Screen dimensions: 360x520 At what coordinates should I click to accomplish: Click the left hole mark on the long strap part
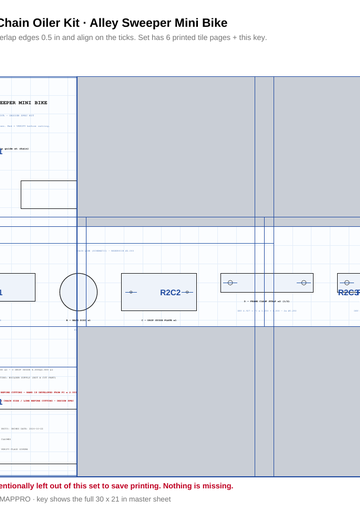point(230,283)
